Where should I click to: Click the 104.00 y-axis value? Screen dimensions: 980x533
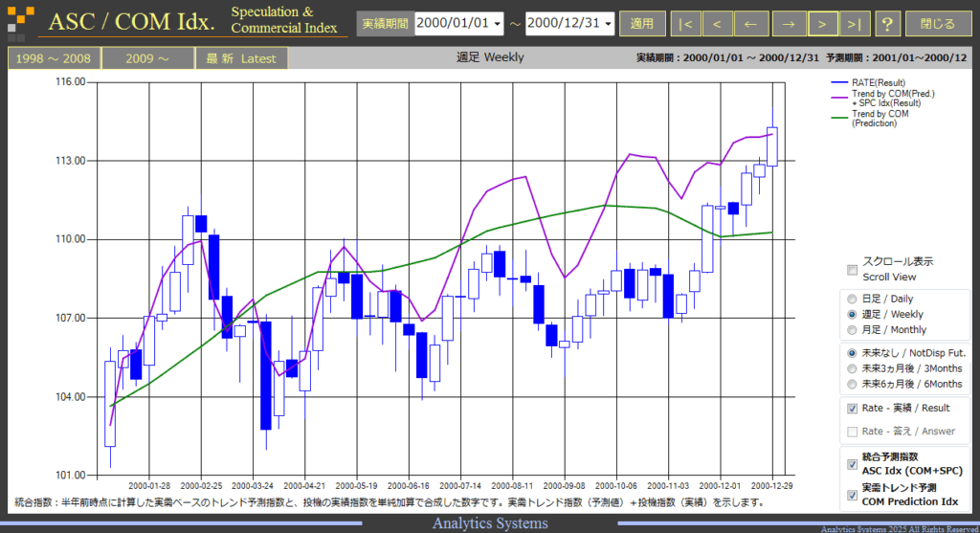coord(70,397)
